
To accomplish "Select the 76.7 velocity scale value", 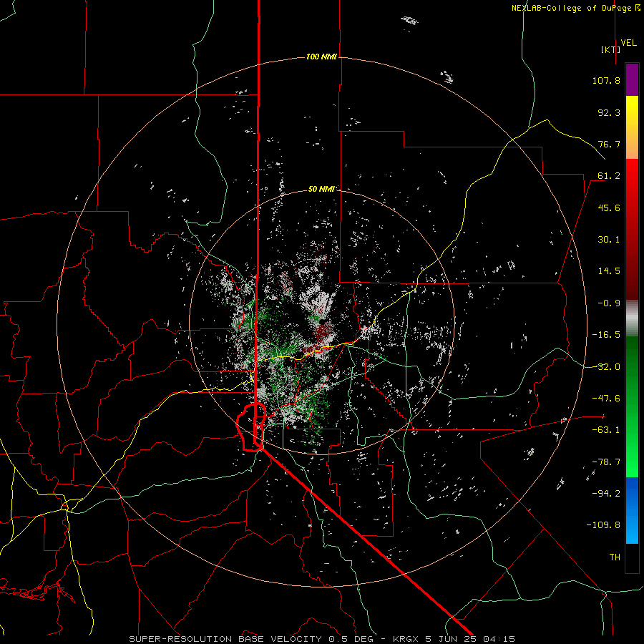I will [609, 144].
